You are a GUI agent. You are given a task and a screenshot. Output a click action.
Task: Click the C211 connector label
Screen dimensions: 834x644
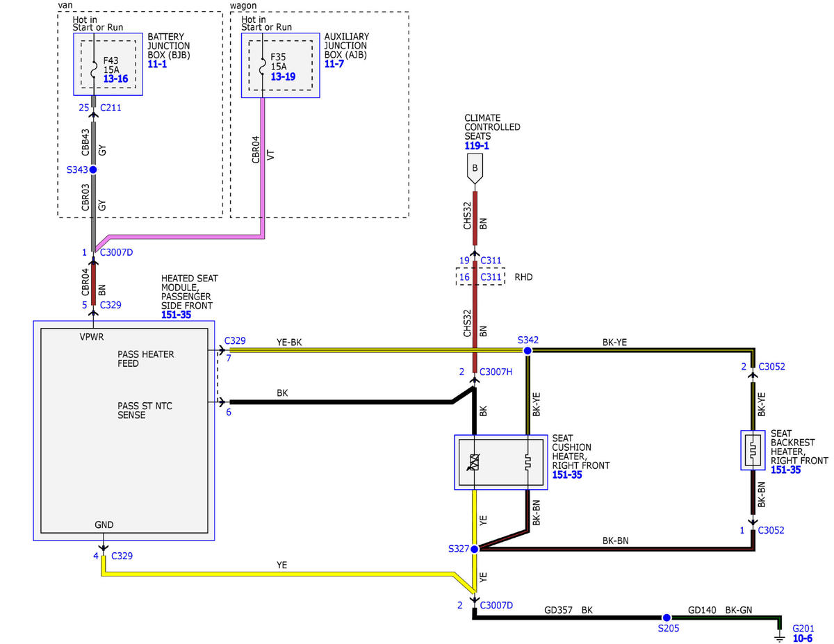pos(111,108)
